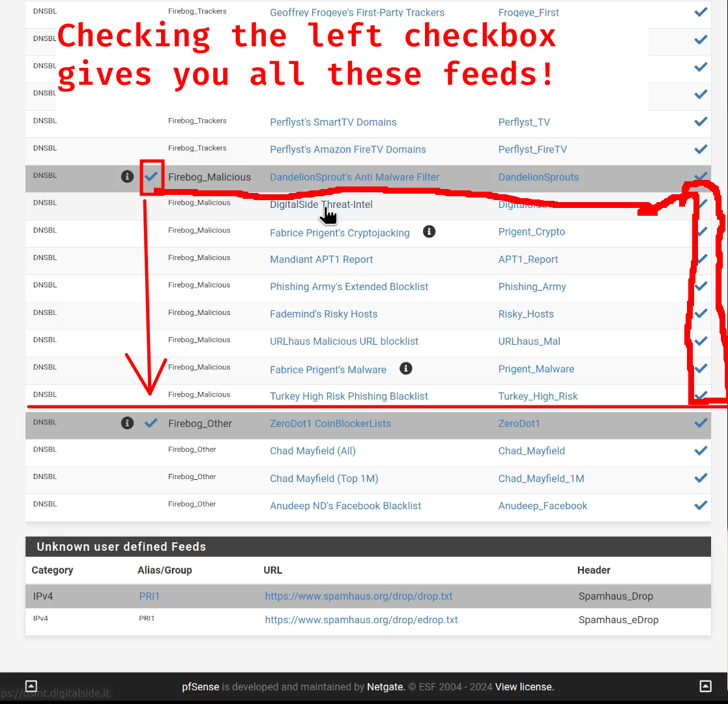Image resolution: width=728 pixels, height=704 pixels.
Task: Open Anudeep ND's Facebook Blacklist link
Action: (345, 506)
